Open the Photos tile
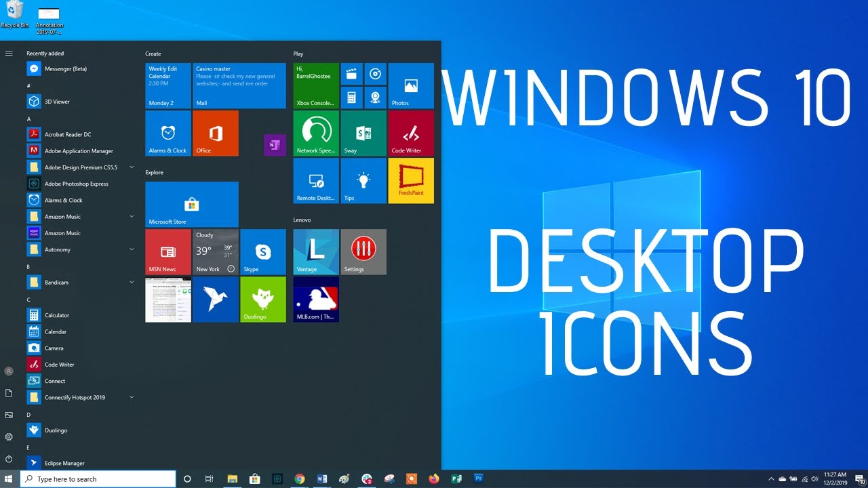This screenshot has height=488, width=868. (x=411, y=86)
